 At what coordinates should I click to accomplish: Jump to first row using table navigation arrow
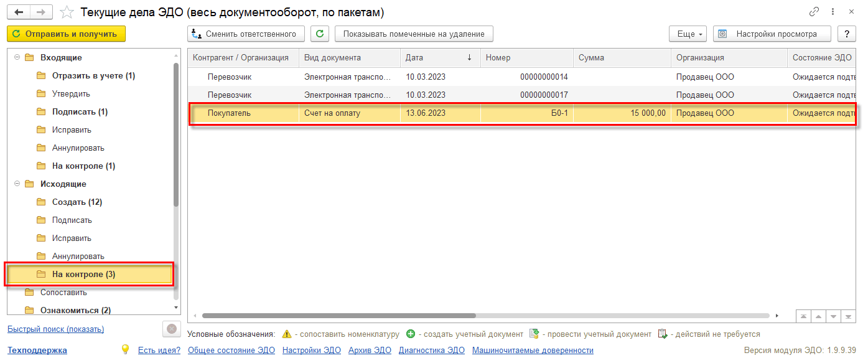pos(804,316)
